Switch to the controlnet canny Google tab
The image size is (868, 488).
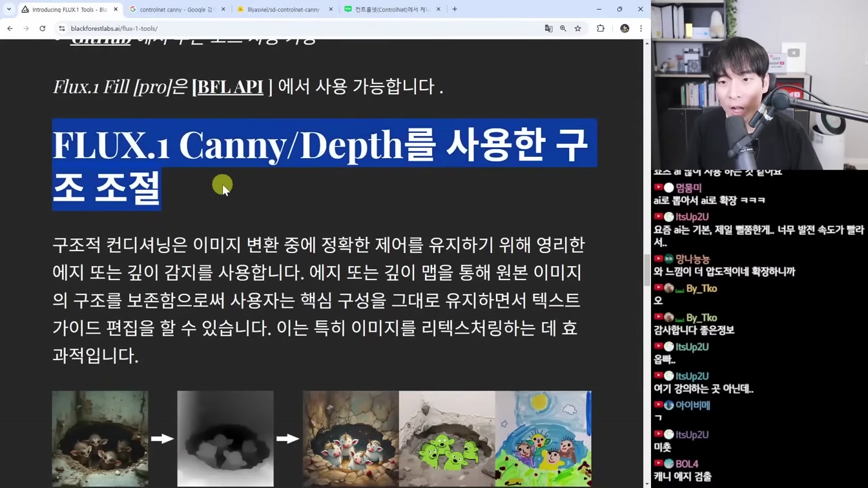[177, 10]
